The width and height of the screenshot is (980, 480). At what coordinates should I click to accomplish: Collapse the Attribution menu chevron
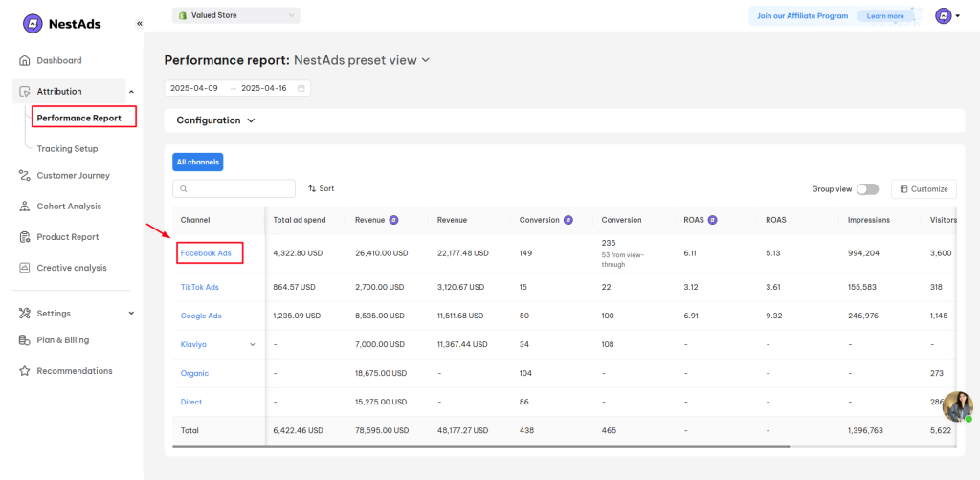coord(131,92)
